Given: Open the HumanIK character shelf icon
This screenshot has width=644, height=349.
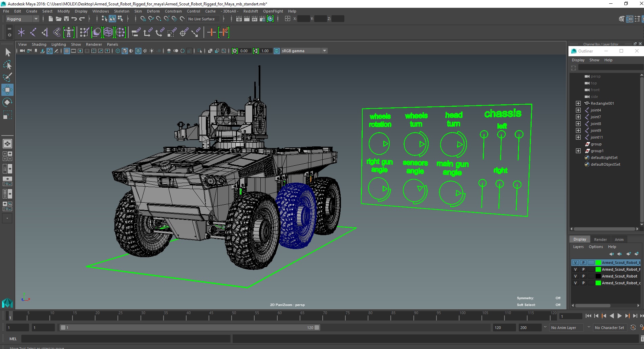Looking at the screenshot, I should pos(69,32).
